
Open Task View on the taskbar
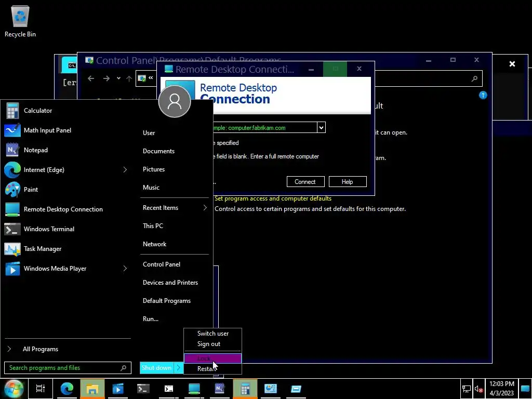click(41, 389)
